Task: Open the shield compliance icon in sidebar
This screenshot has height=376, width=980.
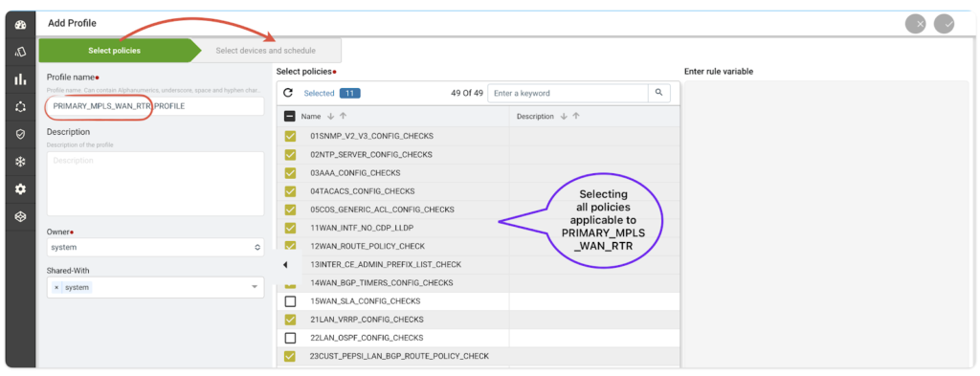Action: click(21, 134)
